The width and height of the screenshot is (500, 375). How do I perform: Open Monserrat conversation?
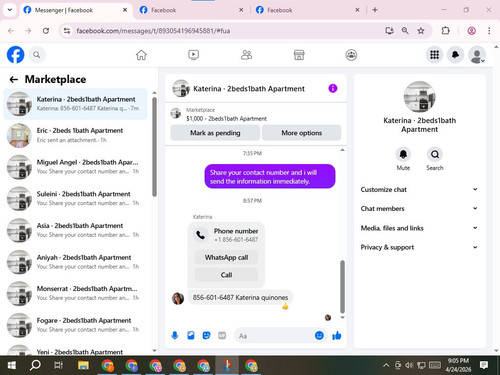pos(76,293)
